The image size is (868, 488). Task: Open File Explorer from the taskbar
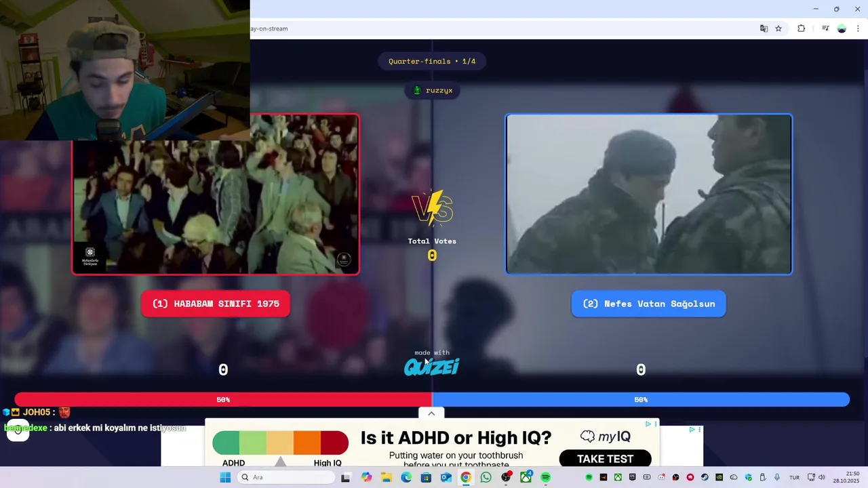tap(386, 477)
